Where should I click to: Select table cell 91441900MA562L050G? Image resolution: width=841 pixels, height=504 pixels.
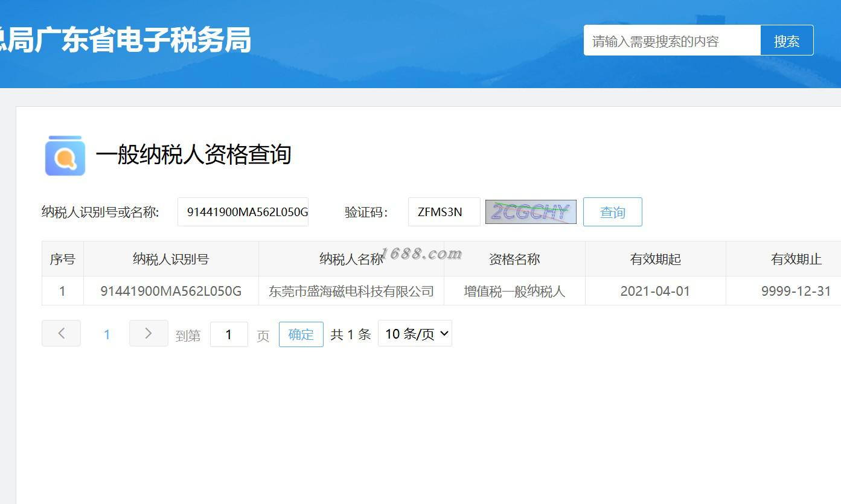pos(171,291)
